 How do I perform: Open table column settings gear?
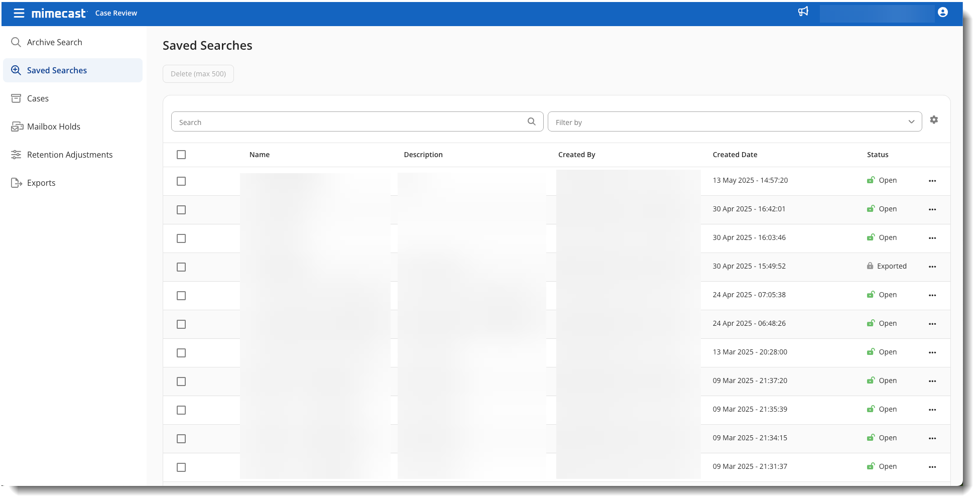tap(933, 120)
